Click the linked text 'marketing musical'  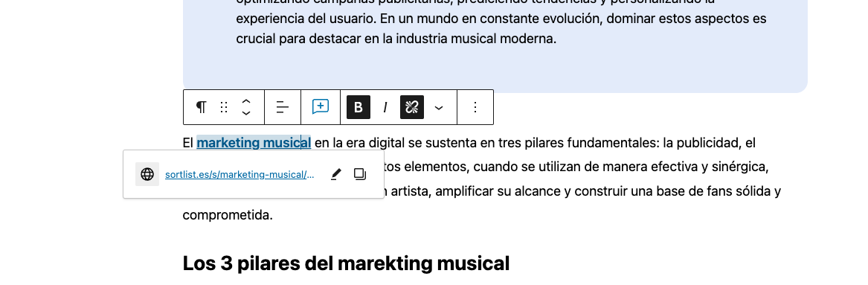(254, 143)
